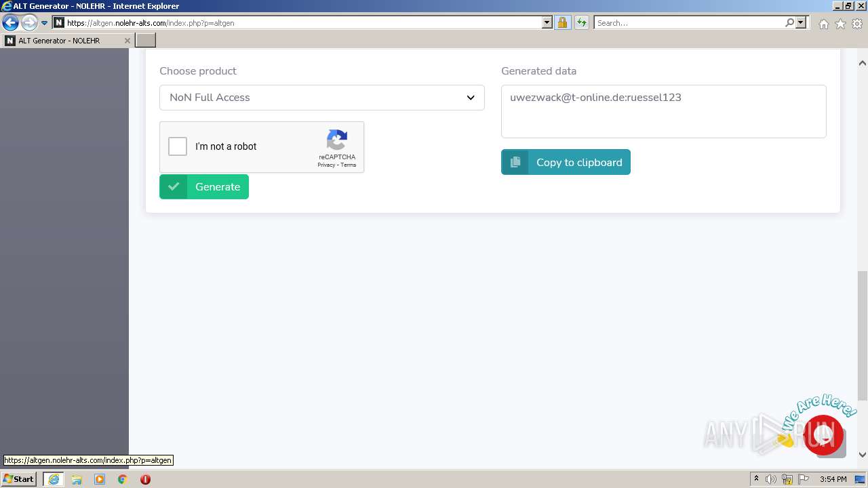Open the red Opera taskbar icon
This screenshot has height=488, width=868.
(145, 479)
